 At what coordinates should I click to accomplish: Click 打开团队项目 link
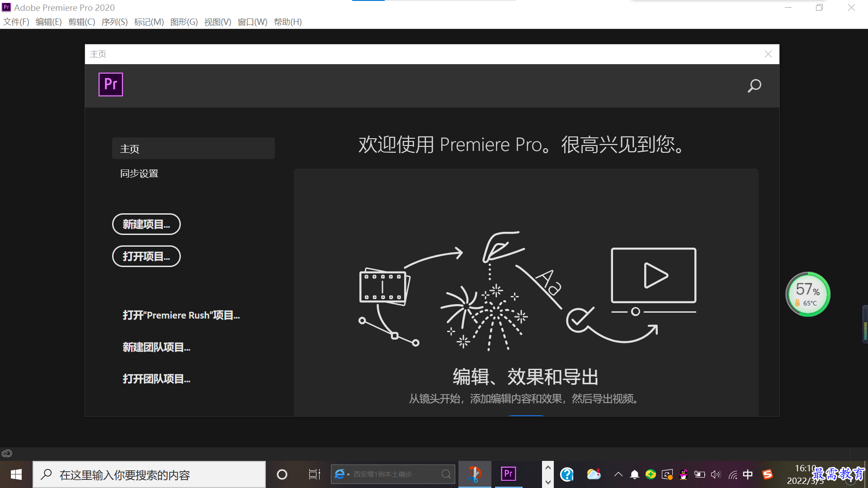pos(156,379)
